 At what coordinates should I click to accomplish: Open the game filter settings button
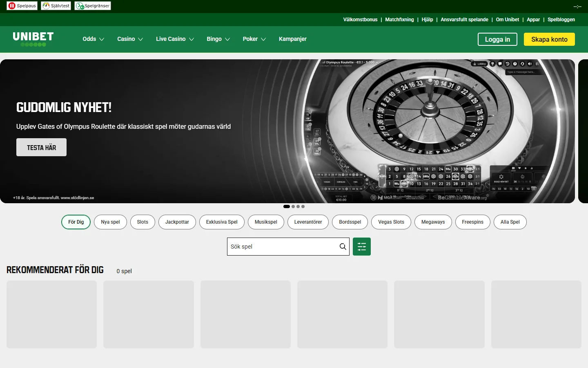click(x=362, y=247)
